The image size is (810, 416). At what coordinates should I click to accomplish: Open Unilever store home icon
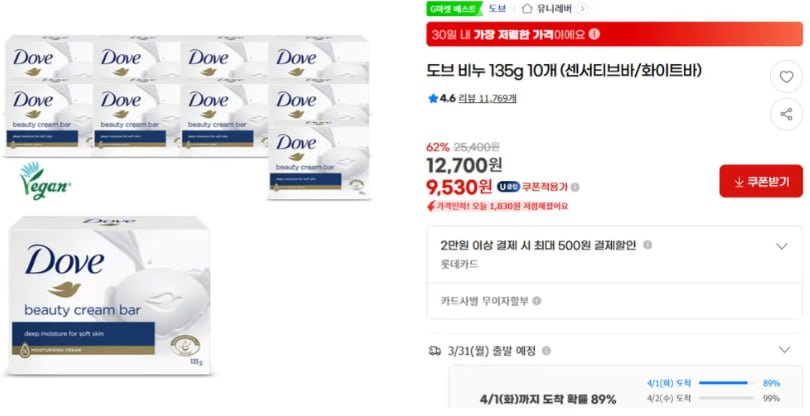(x=526, y=8)
